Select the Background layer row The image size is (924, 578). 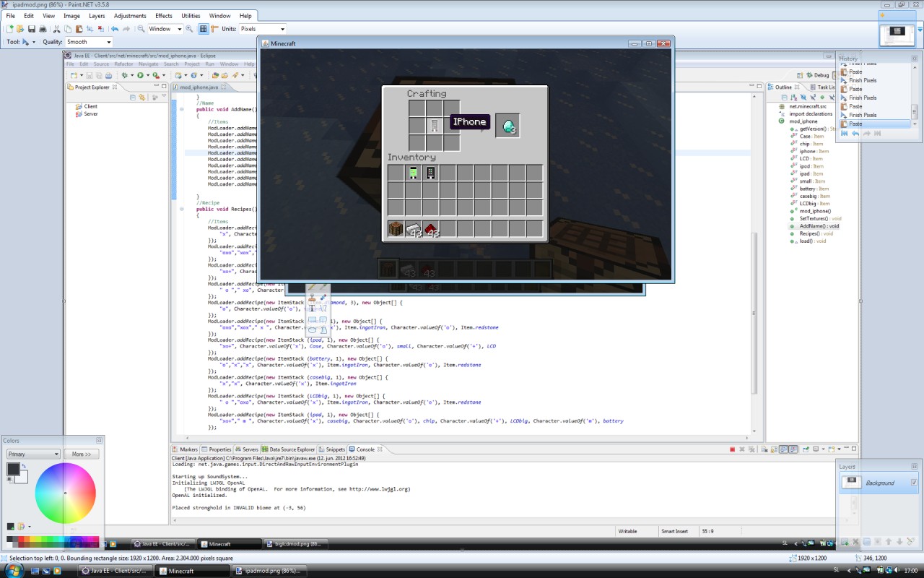[879, 483]
